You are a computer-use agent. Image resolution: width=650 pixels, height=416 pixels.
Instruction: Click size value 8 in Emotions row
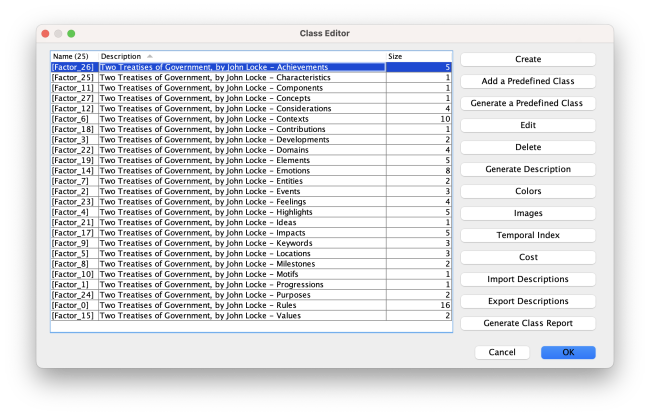tap(419, 171)
